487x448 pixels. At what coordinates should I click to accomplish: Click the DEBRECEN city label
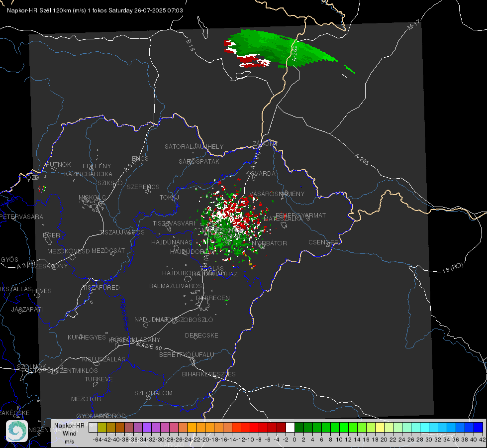[213, 298]
